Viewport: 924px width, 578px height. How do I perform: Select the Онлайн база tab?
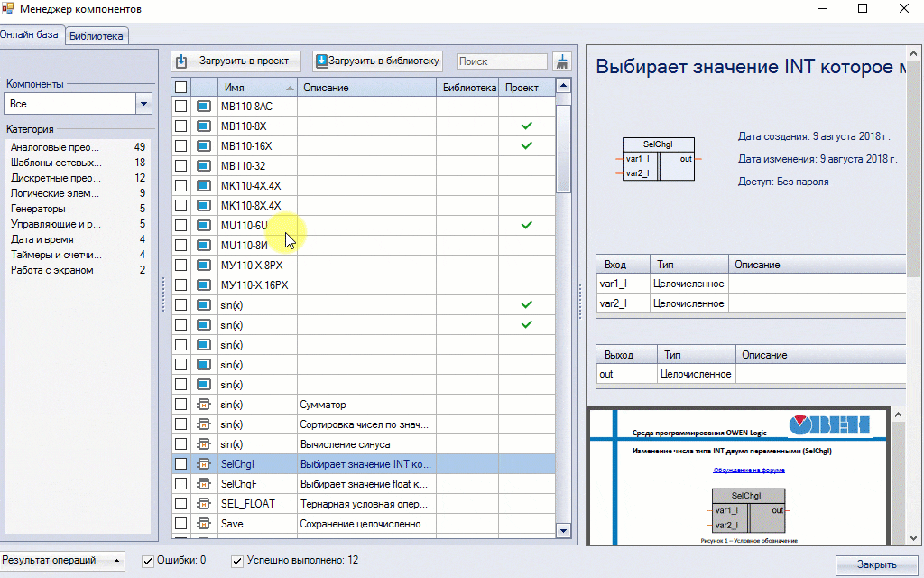coord(30,35)
